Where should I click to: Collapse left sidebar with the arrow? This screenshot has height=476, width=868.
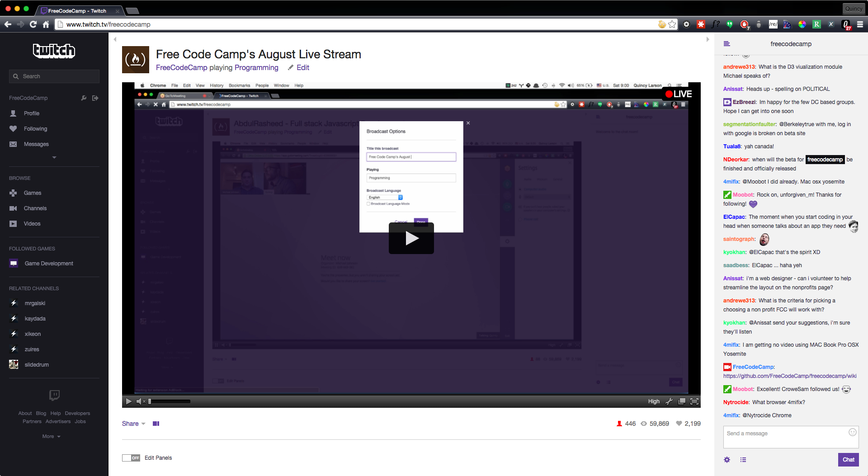(115, 39)
